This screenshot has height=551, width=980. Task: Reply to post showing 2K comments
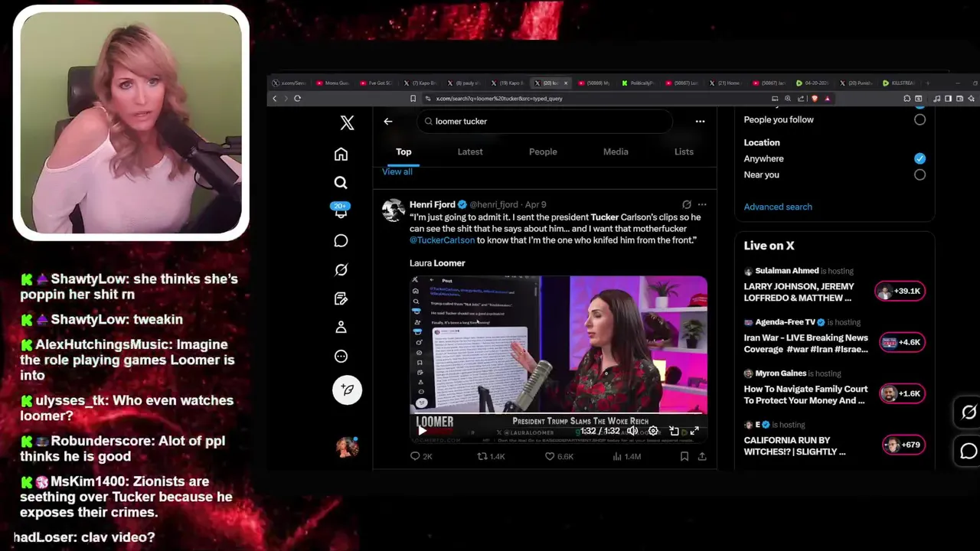coord(421,456)
